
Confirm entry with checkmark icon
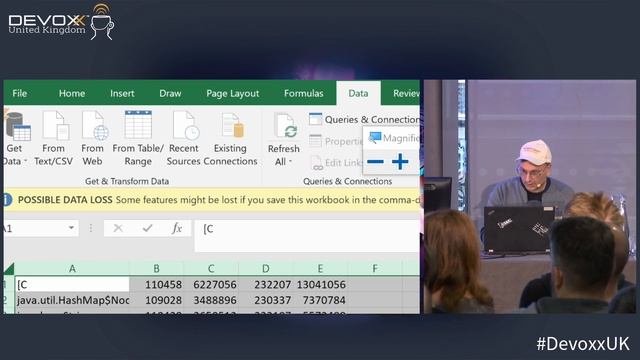tap(147, 228)
